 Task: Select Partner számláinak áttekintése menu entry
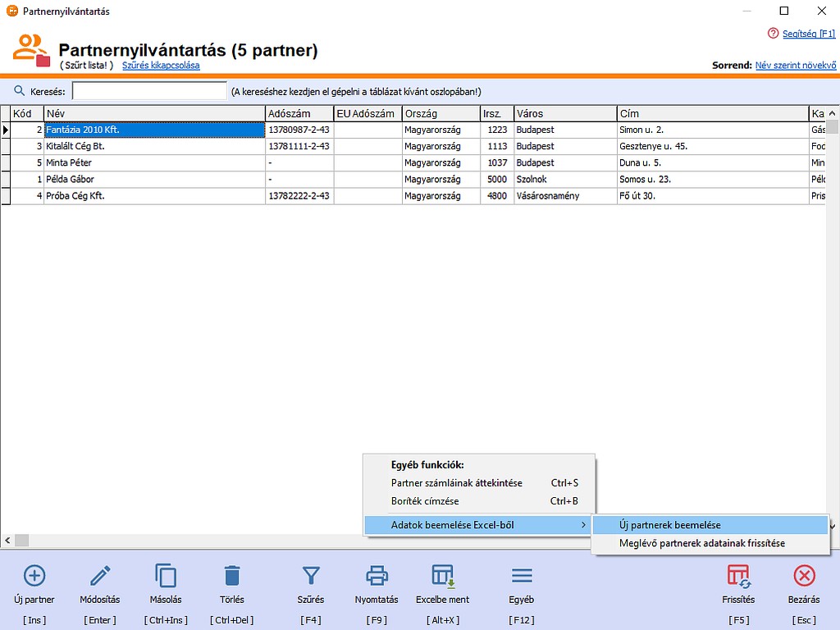click(457, 483)
